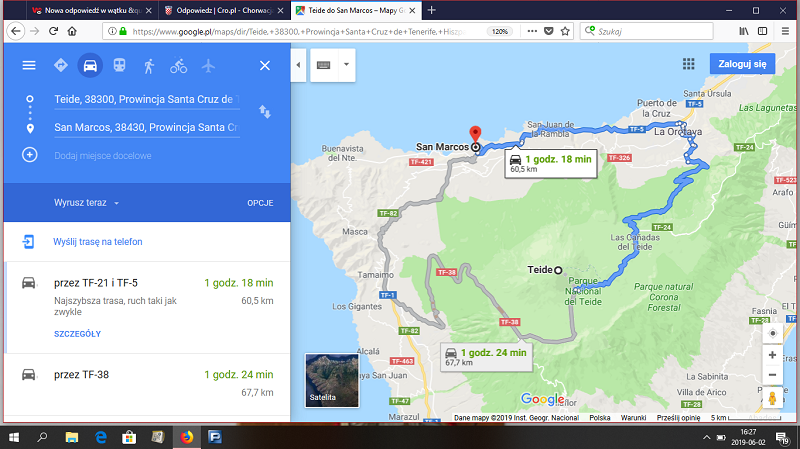Open the Google Maps hamburger menu
The image size is (800, 449).
pos(29,66)
